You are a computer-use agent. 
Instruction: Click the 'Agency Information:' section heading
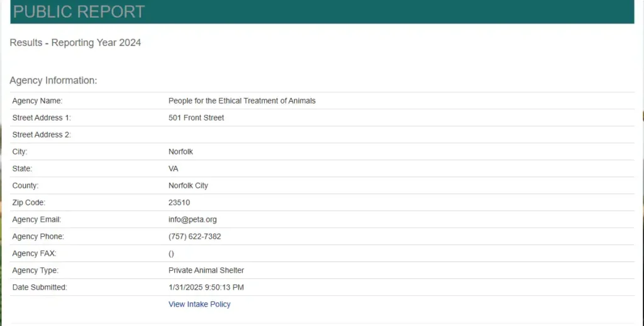(53, 80)
